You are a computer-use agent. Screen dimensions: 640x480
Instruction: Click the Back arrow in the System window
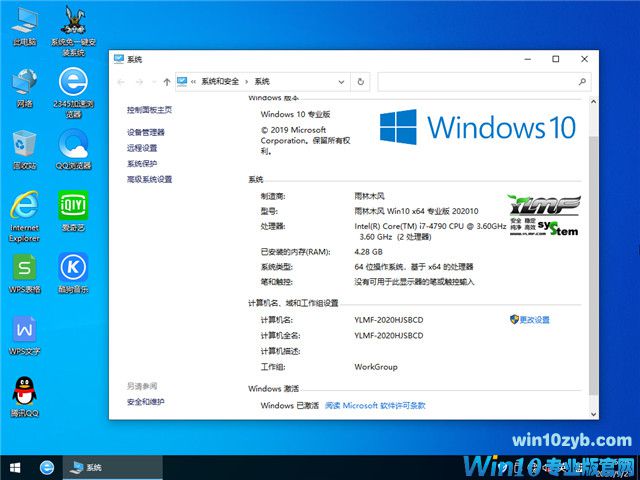point(121,82)
